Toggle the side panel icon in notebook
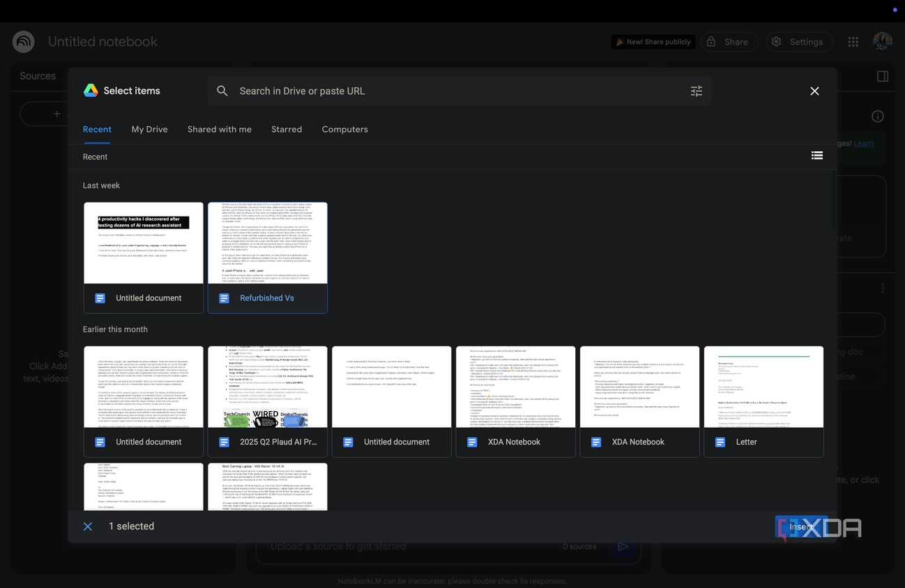The height and width of the screenshot is (588, 905). [883, 76]
